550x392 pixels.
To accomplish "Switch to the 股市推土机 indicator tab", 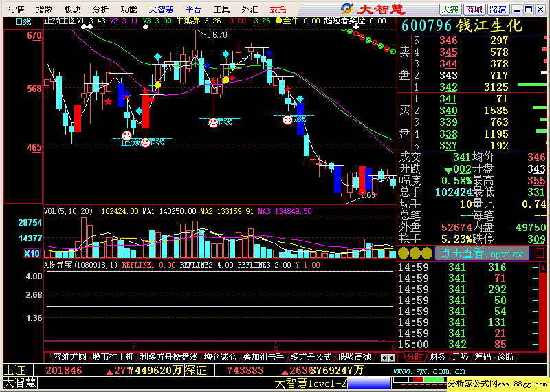I will click(x=113, y=357).
